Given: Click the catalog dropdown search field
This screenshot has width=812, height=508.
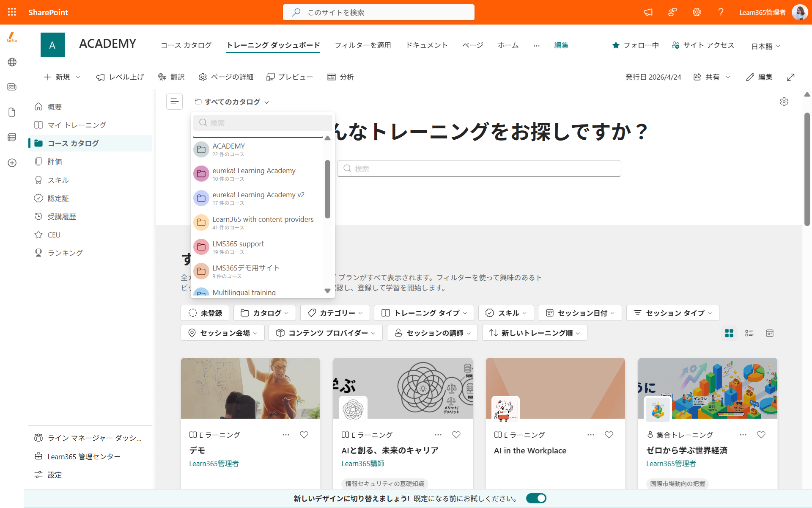Looking at the screenshot, I should (x=263, y=123).
